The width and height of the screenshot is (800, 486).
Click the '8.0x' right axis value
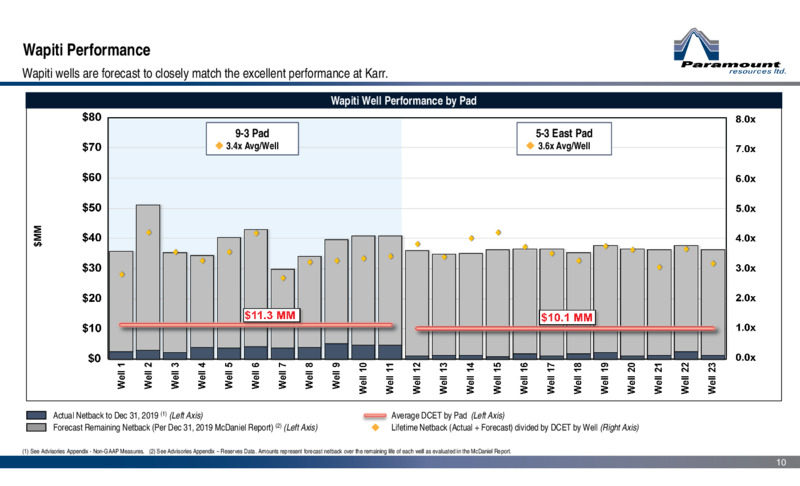pyautogui.click(x=745, y=119)
